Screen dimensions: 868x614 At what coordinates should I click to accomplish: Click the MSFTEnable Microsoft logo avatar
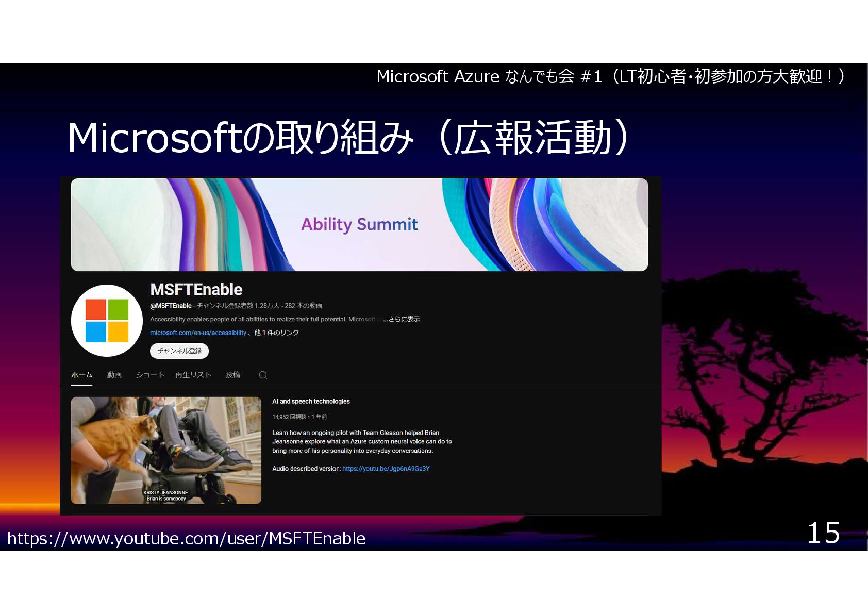click(x=107, y=320)
